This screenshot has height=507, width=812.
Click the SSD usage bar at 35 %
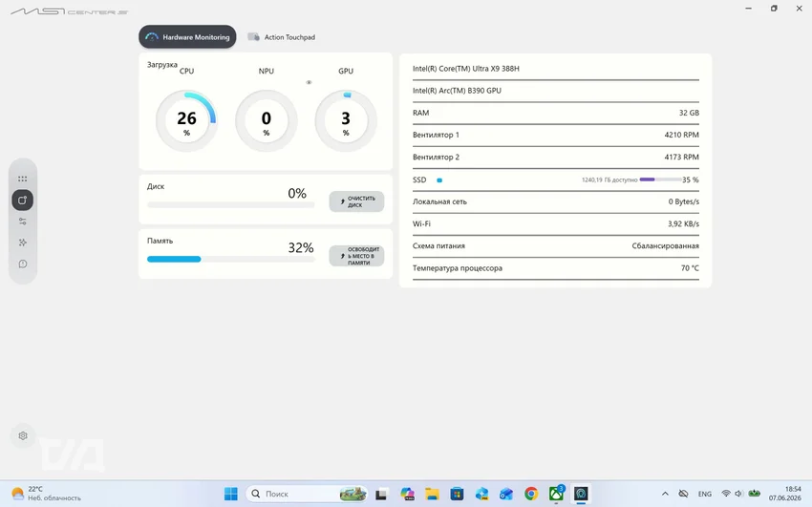click(660, 180)
